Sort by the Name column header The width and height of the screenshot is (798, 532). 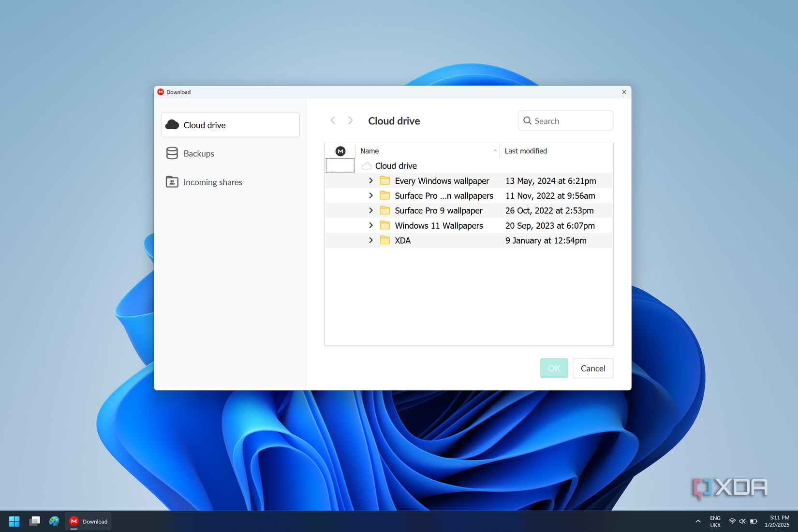click(x=428, y=151)
